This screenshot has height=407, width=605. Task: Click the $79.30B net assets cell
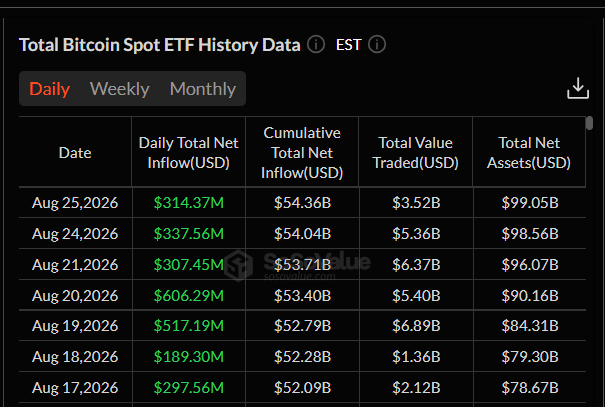click(x=530, y=356)
